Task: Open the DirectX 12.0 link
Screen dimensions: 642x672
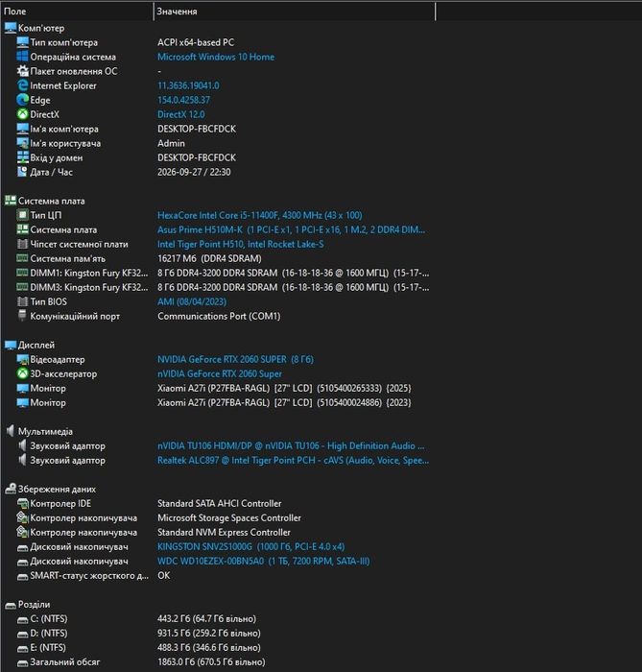Action: coord(180,114)
